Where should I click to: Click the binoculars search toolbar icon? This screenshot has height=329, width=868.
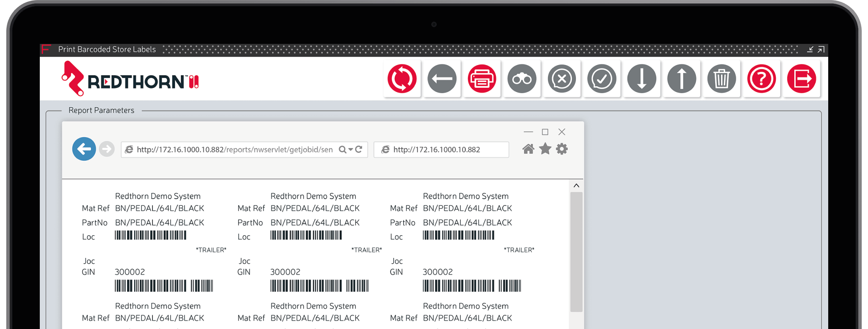tap(522, 79)
